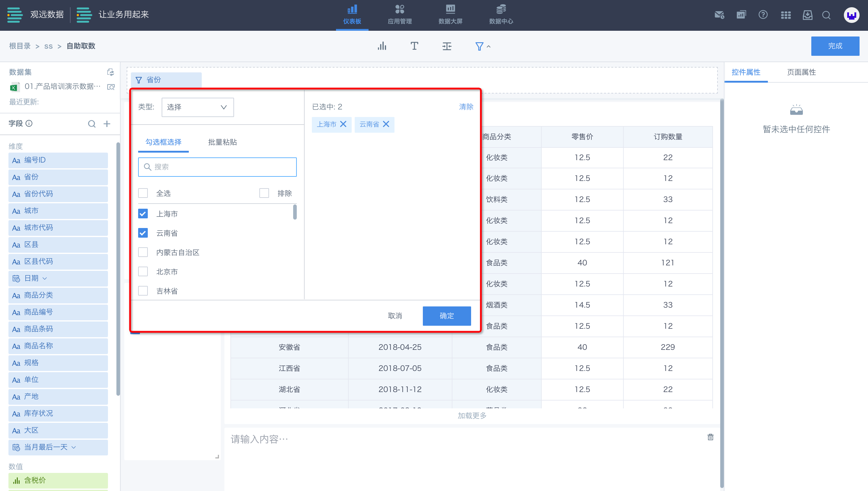Click the trash icon near text box
This screenshot has height=491, width=868.
point(710,437)
